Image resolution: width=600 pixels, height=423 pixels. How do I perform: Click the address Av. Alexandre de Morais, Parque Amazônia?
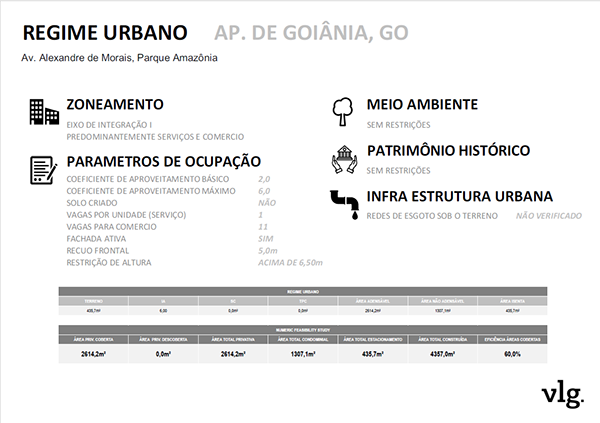pos(119,58)
